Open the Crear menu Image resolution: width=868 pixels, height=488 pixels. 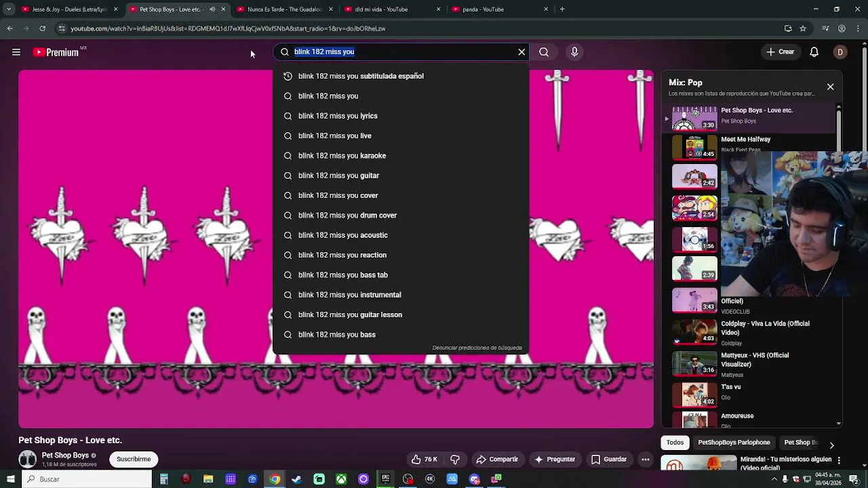[780, 52]
